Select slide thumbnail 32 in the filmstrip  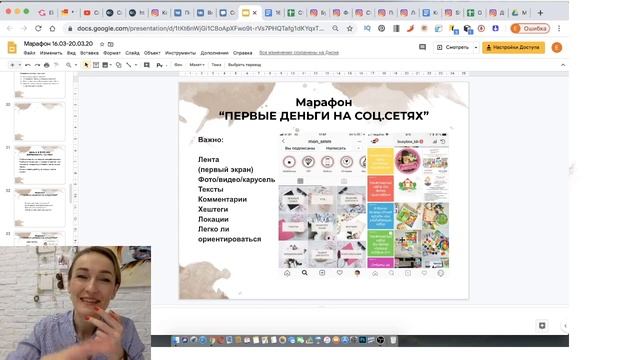pyautogui.click(x=40, y=208)
